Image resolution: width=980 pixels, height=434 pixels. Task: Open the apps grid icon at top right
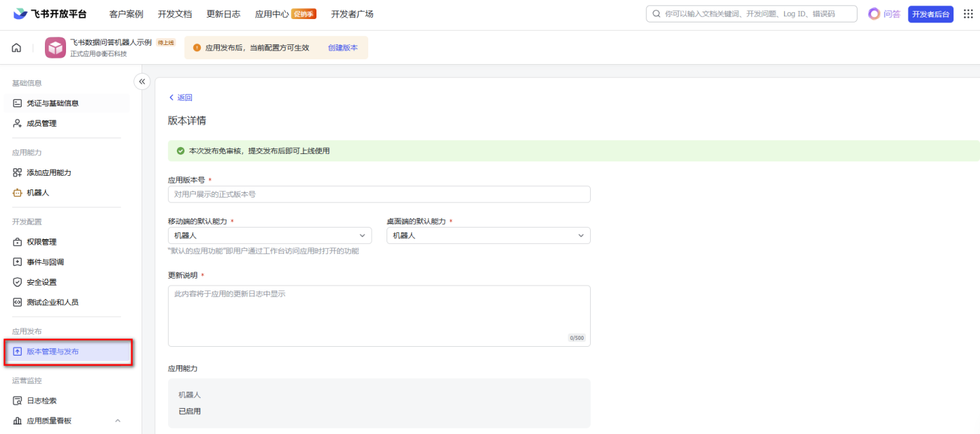tap(968, 14)
